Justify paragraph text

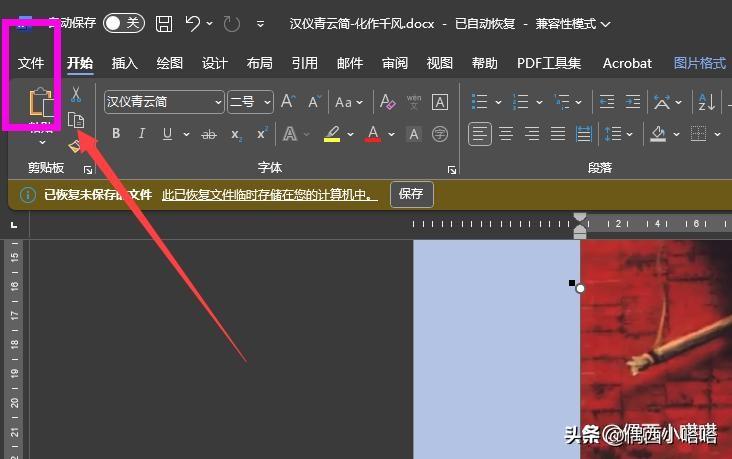(x=558, y=134)
